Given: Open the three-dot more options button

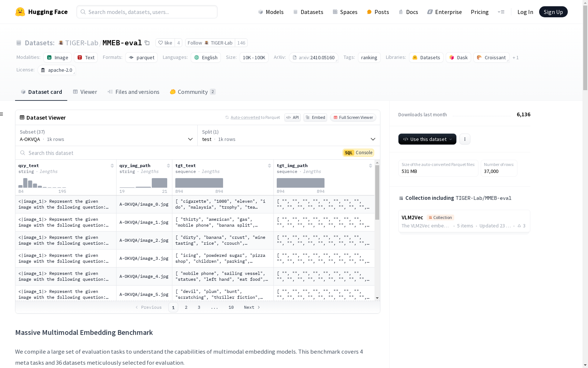Looking at the screenshot, I should pos(465,139).
